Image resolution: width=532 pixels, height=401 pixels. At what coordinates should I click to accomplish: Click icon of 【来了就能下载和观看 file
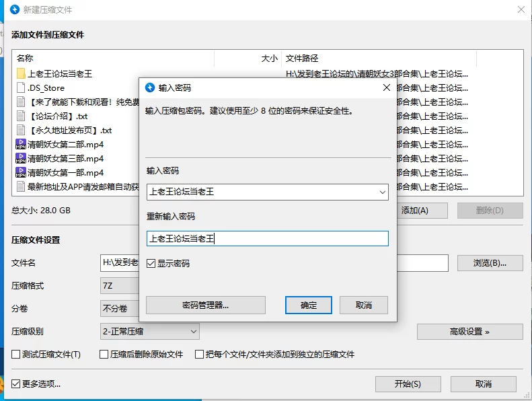[21, 102]
